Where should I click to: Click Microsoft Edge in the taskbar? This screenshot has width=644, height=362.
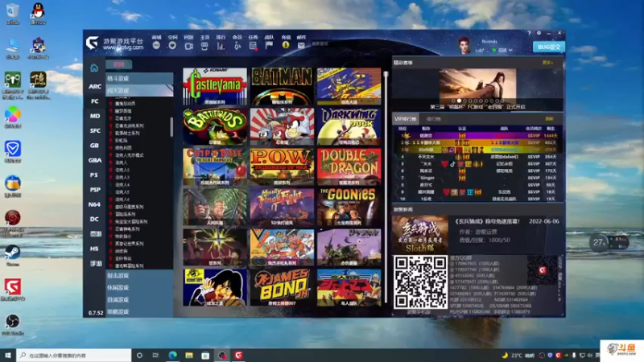pyautogui.click(x=172, y=356)
